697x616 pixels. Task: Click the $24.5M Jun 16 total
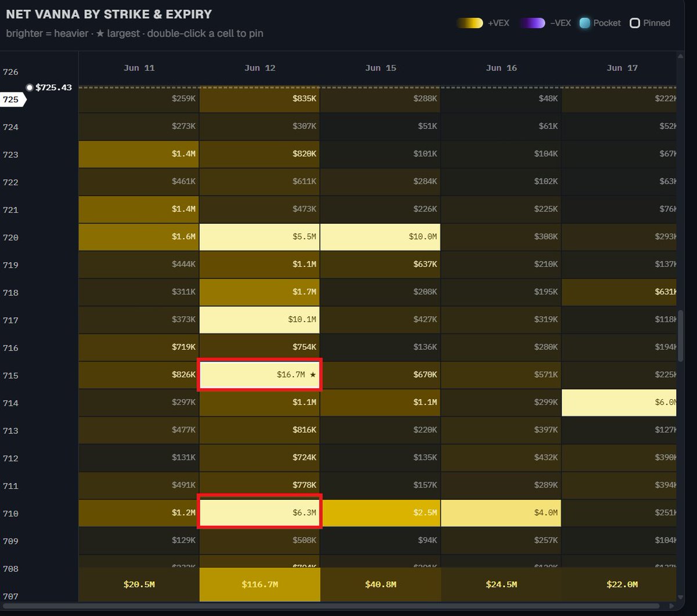tap(501, 585)
